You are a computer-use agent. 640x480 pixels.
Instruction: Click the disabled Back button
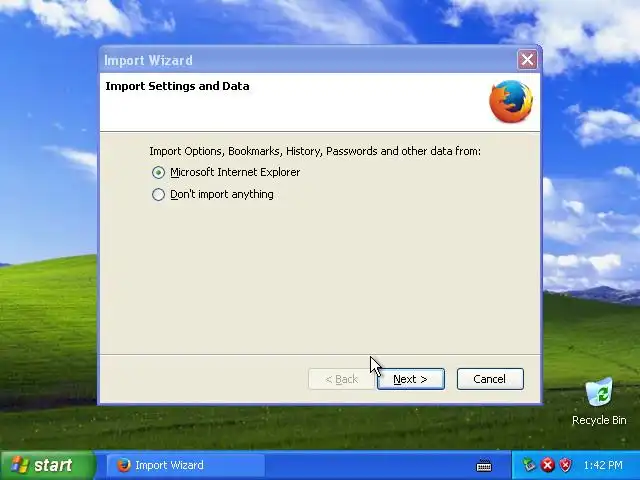342,379
